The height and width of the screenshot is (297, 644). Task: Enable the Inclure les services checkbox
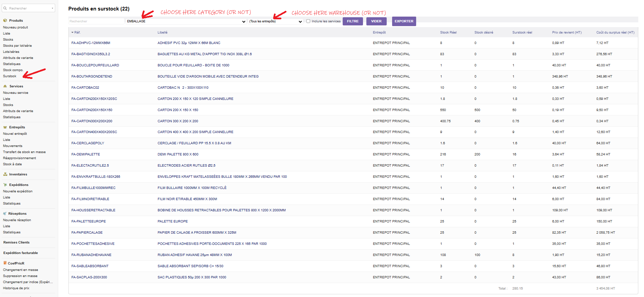[308, 21]
